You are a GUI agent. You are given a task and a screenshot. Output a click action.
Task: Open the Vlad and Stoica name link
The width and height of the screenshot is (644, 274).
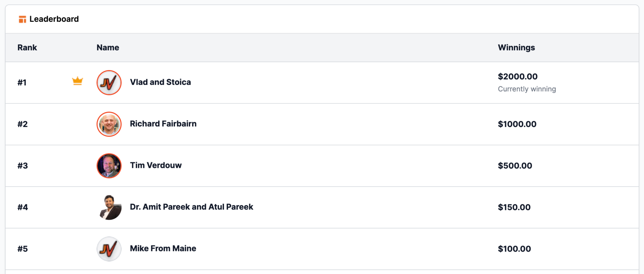(160, 82)
